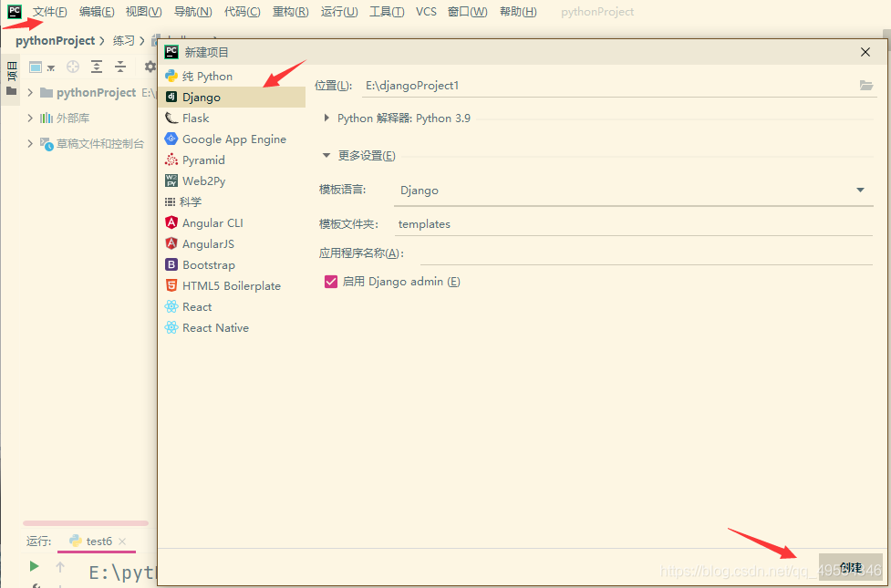Image resolution: width=891 pixels, height=588 pixels.
Task: Select 纯 Python project type
Action: [232, 77]
